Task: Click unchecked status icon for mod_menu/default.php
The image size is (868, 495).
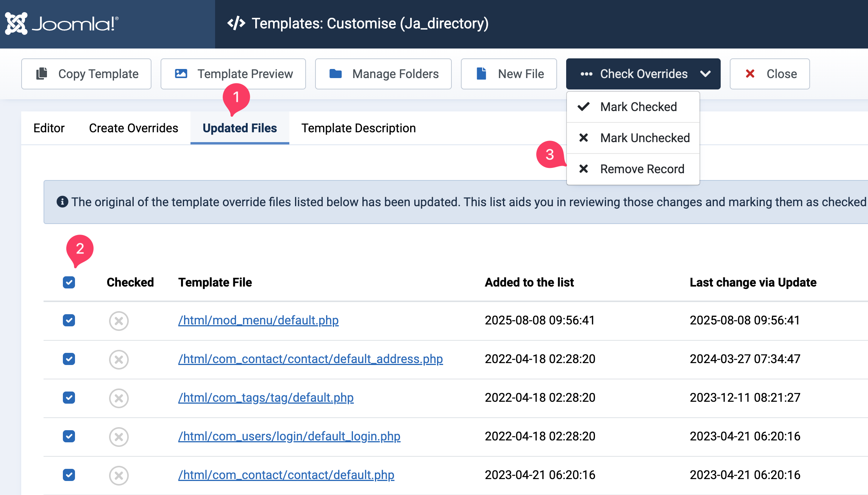Action: pos(119,321)
